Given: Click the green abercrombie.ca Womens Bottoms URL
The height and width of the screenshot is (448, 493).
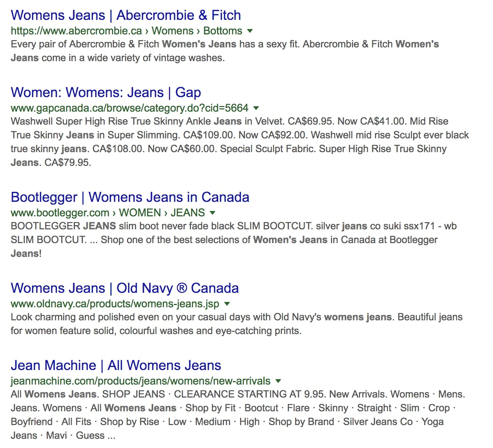Looking at the screenshot, I should [126, 31].
